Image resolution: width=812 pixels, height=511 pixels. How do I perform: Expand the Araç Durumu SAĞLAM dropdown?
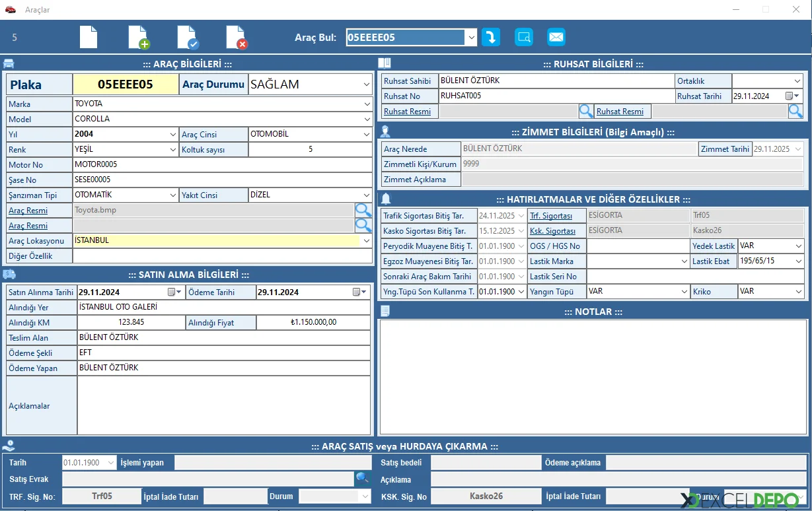tap(367, 85)
